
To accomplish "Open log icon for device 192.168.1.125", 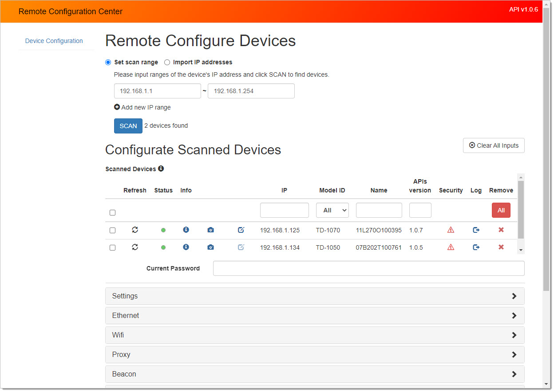I will point(476,230).
